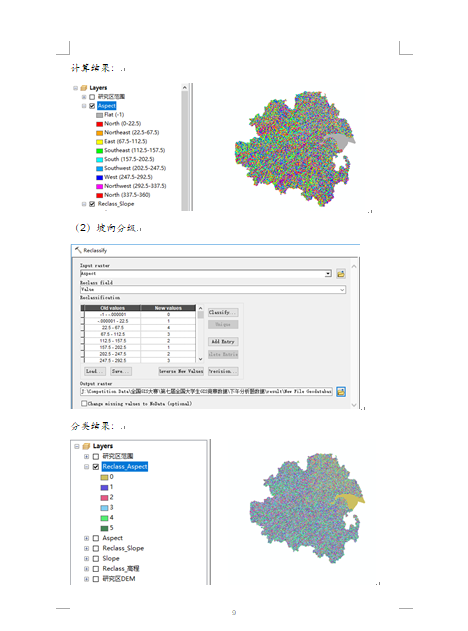
Task: Click the Classify... button
Action: tap(223, 312)
